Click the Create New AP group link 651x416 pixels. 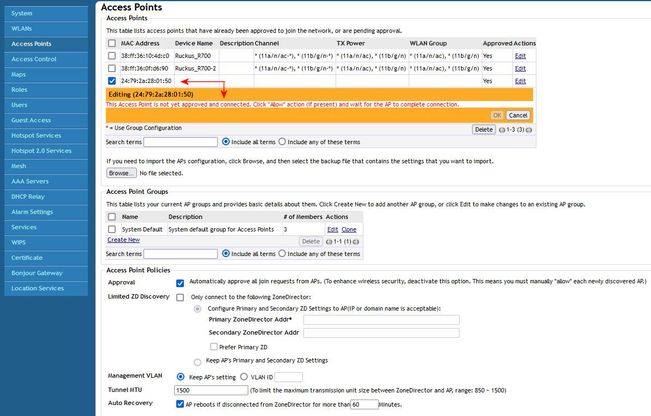point(123,240)
